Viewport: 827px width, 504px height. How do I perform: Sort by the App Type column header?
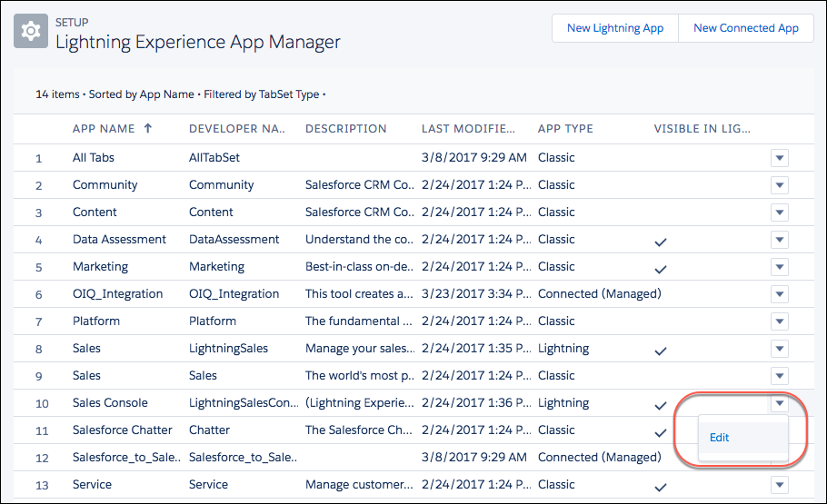(x=565, y=129)
